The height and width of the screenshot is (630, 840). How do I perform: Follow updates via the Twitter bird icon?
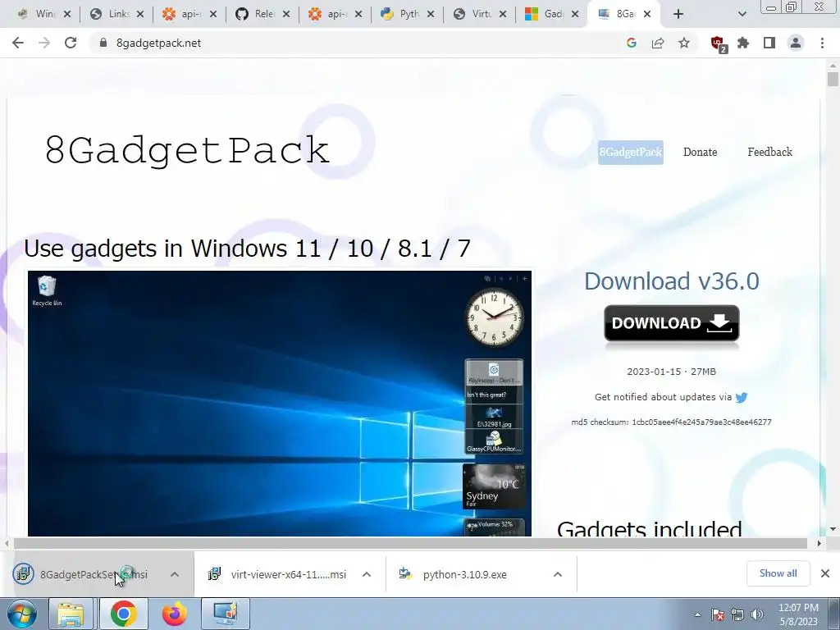coord(742,398)
